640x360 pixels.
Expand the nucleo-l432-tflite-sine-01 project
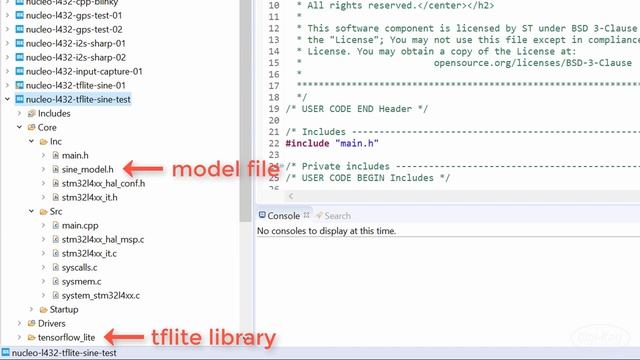pyautogui.click(x=7, y=85)
